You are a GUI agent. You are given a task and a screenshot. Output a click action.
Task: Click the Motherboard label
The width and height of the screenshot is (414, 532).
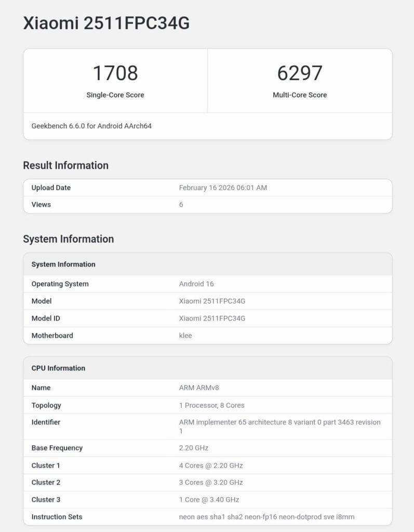point(52,336)
